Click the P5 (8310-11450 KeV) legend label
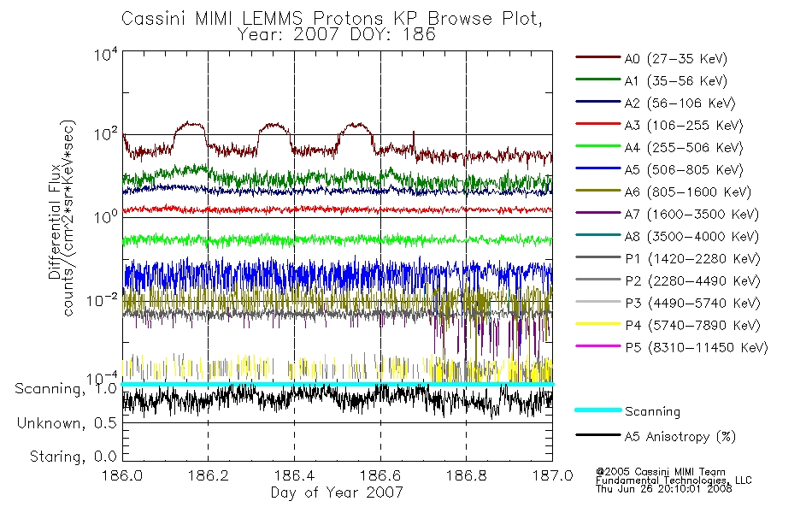 tap(697, 348)
